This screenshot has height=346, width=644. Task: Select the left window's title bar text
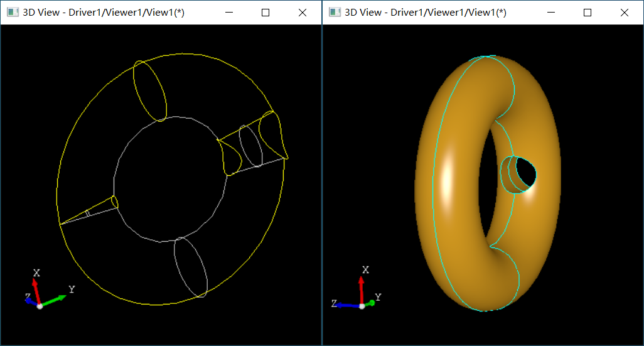[x=104, y=13]
